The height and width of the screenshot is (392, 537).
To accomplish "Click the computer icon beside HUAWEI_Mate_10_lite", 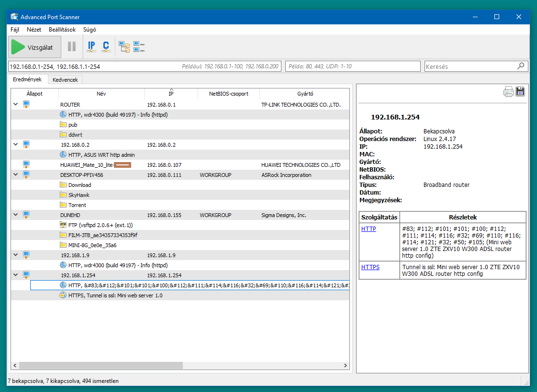I will tap(26, 164).
